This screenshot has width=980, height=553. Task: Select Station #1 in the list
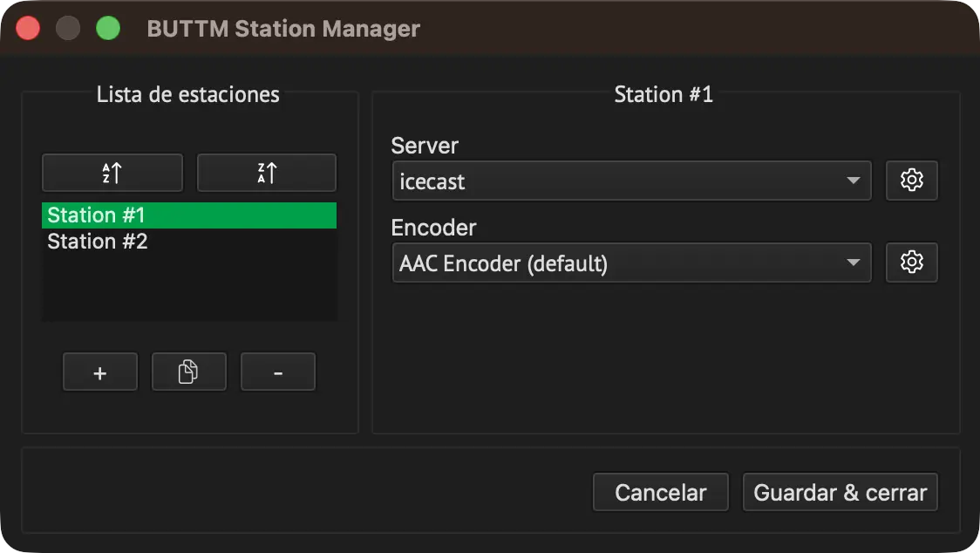pyautogui.click(x=188, y=215)
